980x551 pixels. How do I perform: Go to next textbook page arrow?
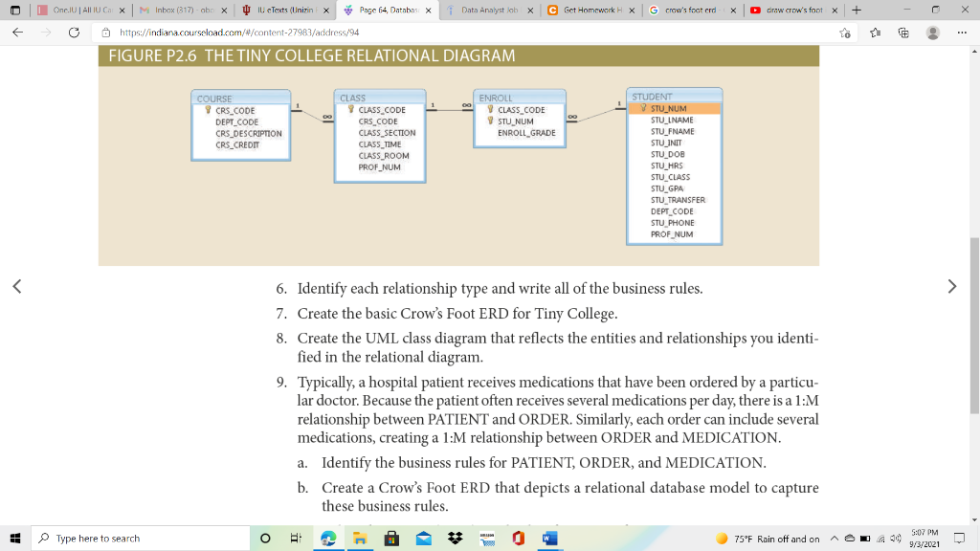(952, 286)
